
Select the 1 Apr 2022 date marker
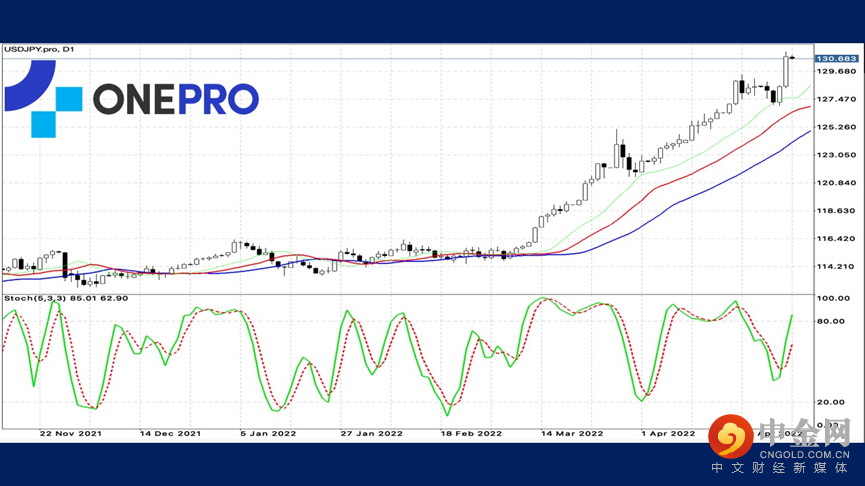click(668, 434)
